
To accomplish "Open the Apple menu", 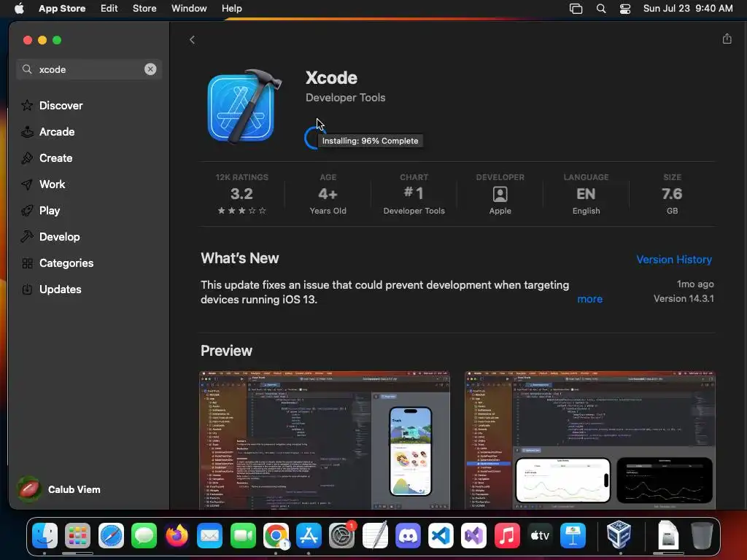I will point(19,8).
